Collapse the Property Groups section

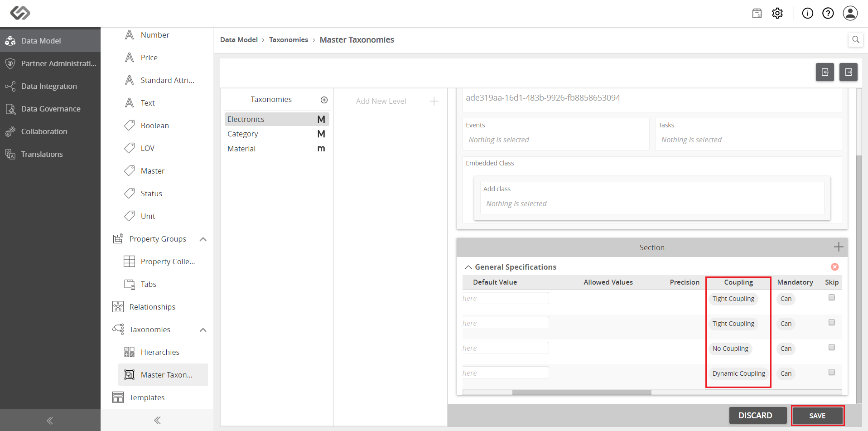point(203,239)
